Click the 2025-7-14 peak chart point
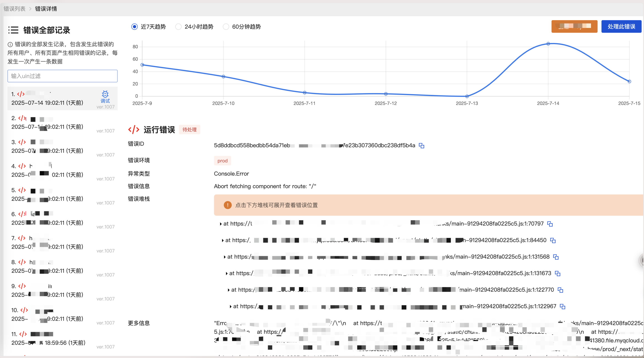The image size is (644, 358). click(x=548, y=44)
